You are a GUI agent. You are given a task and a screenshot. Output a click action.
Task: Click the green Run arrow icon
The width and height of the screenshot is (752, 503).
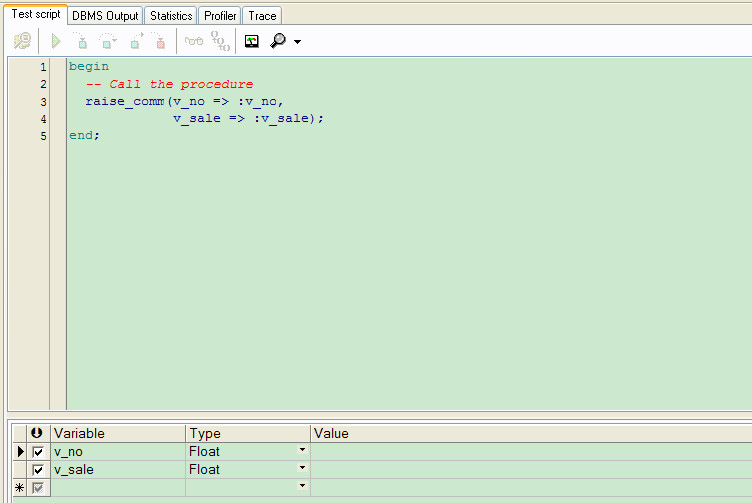(56, 41)
